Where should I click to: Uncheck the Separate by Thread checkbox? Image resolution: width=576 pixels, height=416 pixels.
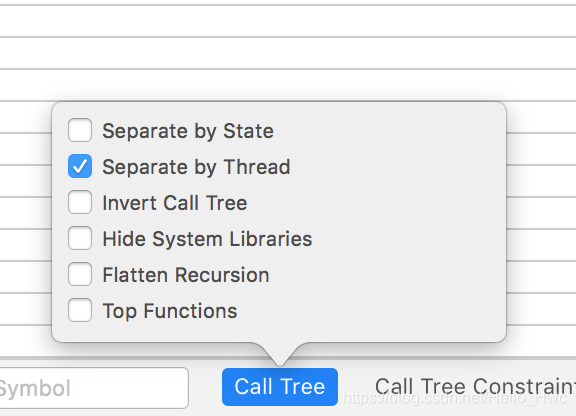click(x=80, y=166)
